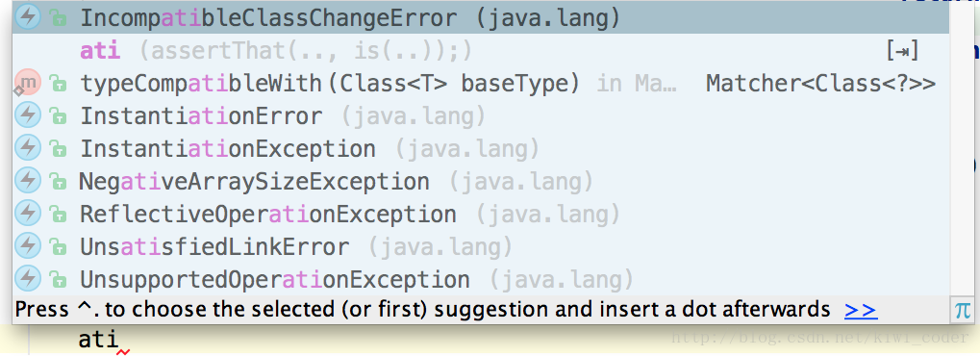This screenshot has width=980, height=356.
Task: Select UnsatisfiedLinkError completion entry
Action: click(481, 246)
